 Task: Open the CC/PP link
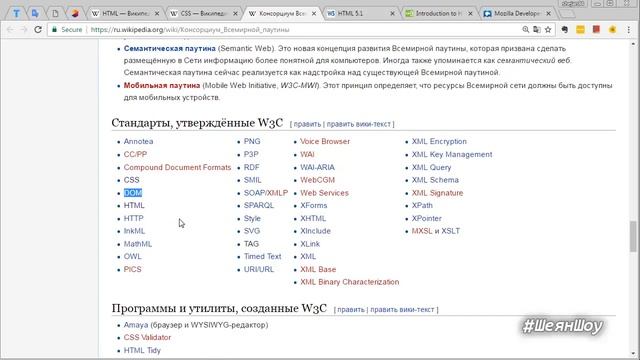click(135, 155)
